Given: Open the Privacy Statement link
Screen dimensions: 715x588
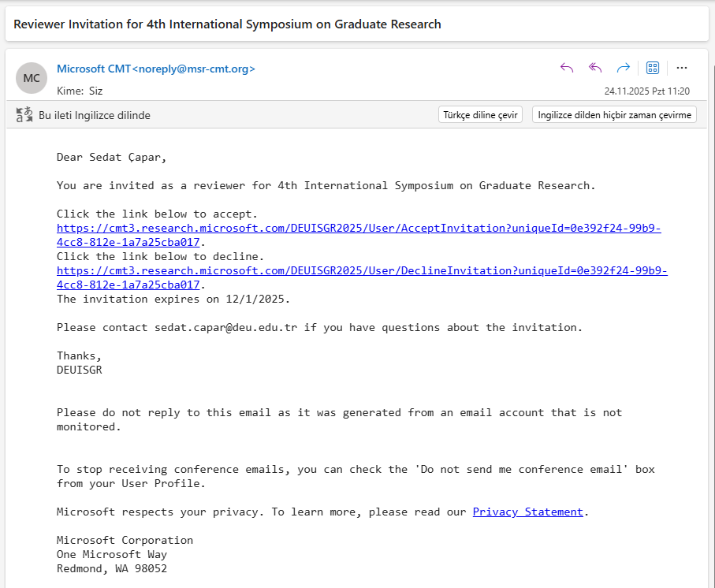Looking at the screenshot, I should click(527, 512).
